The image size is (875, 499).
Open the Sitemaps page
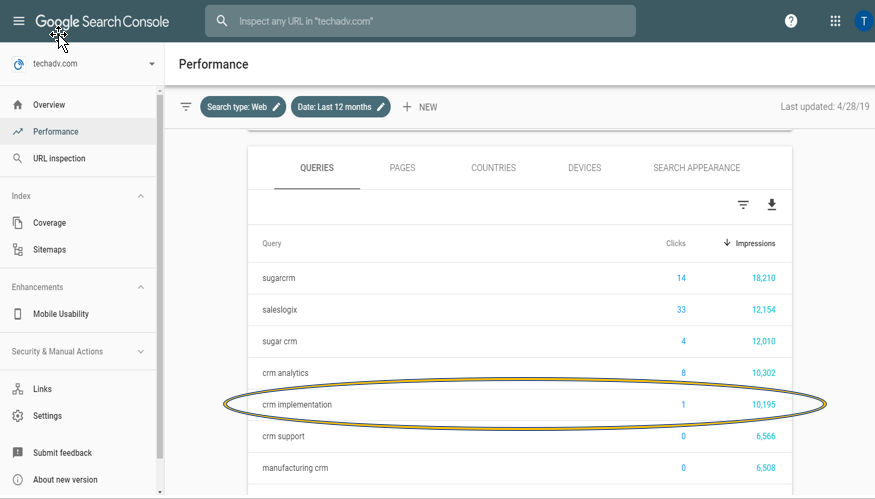(49, 250)
